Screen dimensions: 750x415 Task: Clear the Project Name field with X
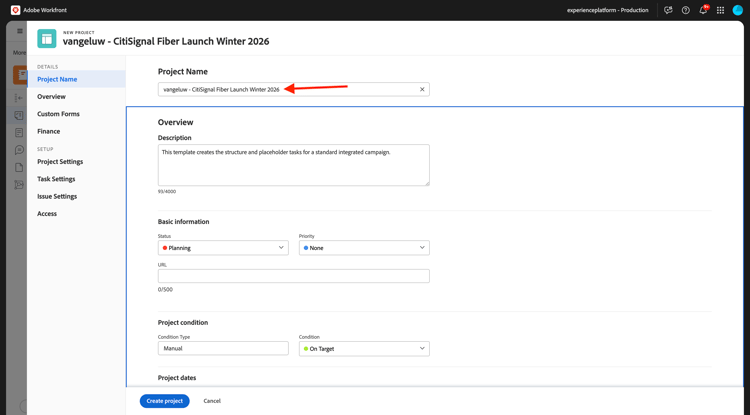click(x=422, y=89)
